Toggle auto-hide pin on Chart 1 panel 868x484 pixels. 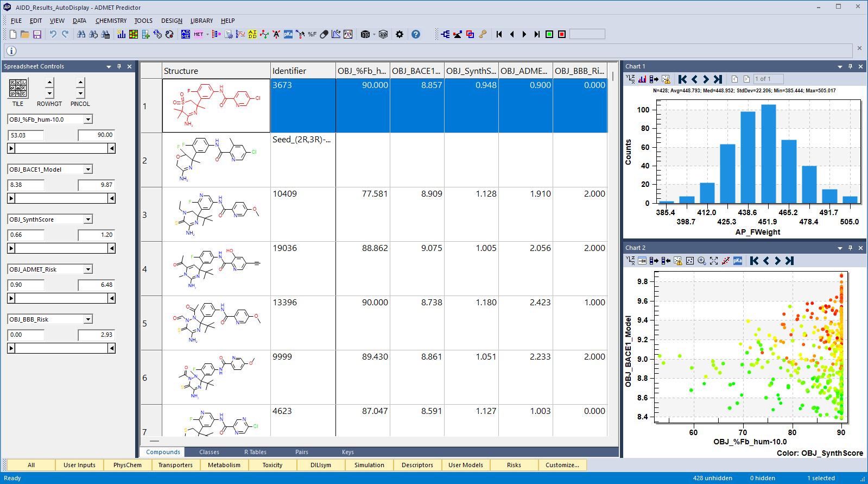click(x=850, y=66)
